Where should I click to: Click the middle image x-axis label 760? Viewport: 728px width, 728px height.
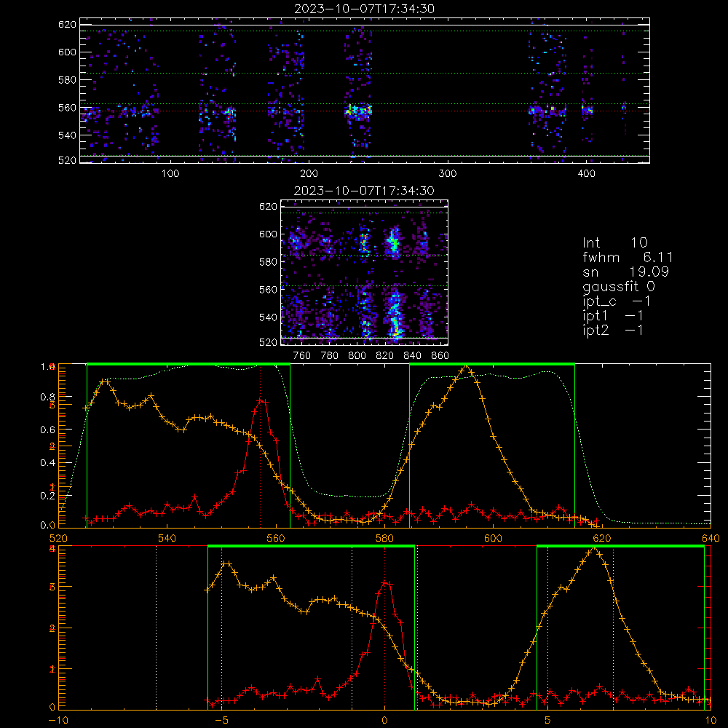pyautogui.click(x=302, y=356)
